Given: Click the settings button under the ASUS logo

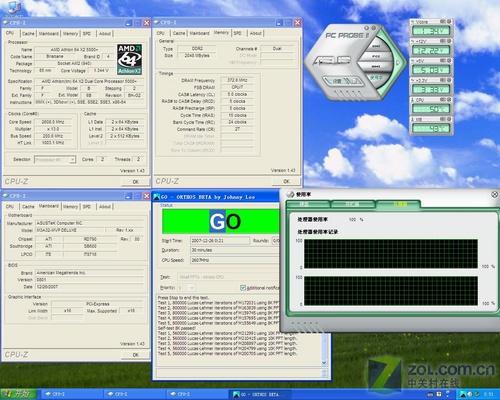Looking at the screenshot, I should click(343, 81).
